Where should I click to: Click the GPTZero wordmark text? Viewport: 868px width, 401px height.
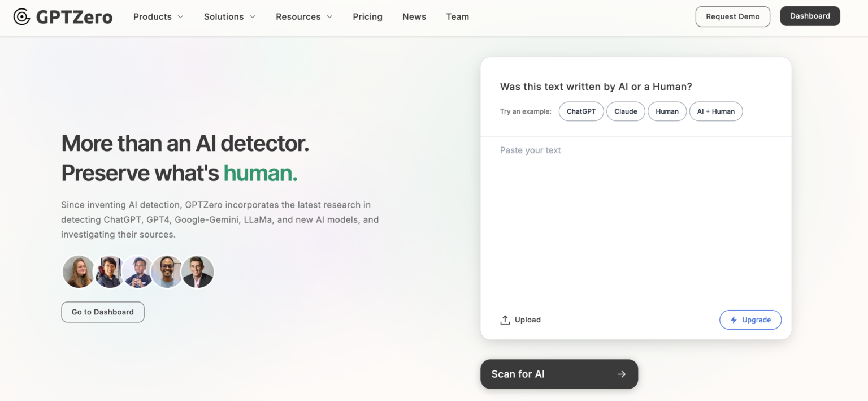click(x=74, y=17)
